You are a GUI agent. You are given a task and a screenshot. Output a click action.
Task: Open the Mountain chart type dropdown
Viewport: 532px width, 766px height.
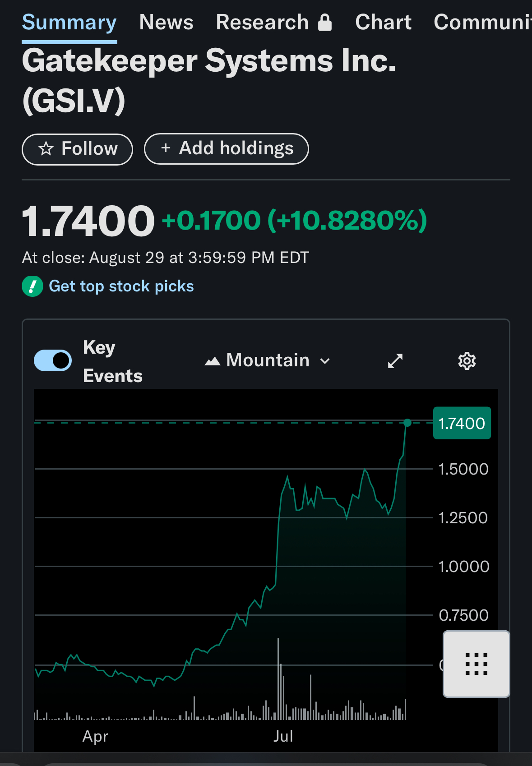tap(268, 360)
